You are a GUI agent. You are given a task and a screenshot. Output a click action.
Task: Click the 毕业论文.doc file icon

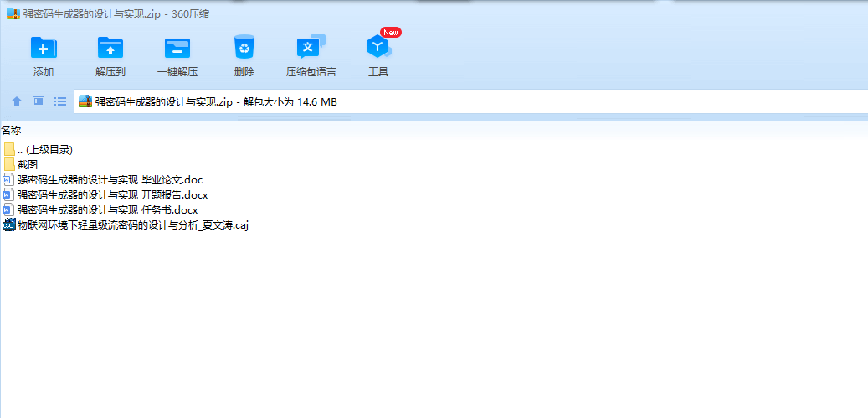click(x=8, y=179)
